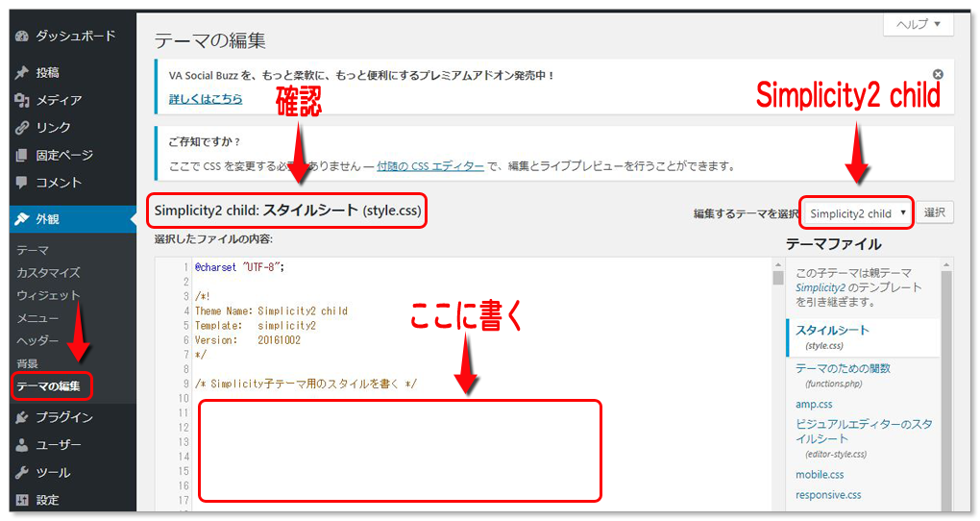Follow the Simplicity2 parent theme link
This screenshot has width=980, height=521.
tap(820, 287)
